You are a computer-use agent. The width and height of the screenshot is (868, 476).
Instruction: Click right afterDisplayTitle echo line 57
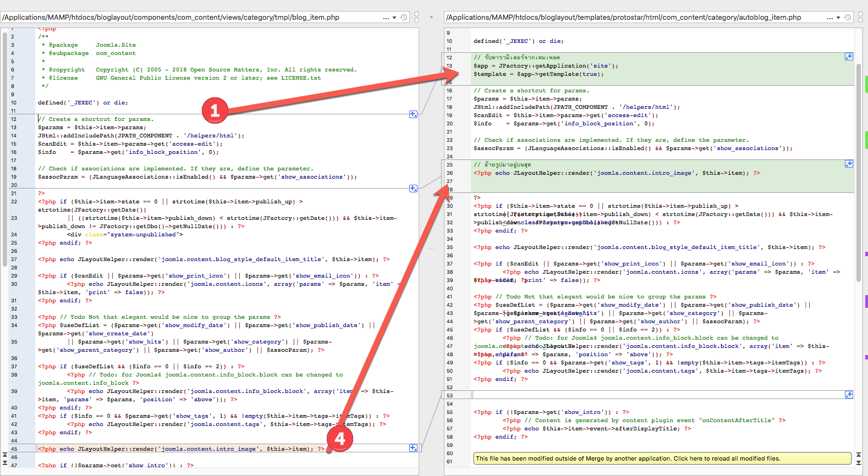coord(597,429)
